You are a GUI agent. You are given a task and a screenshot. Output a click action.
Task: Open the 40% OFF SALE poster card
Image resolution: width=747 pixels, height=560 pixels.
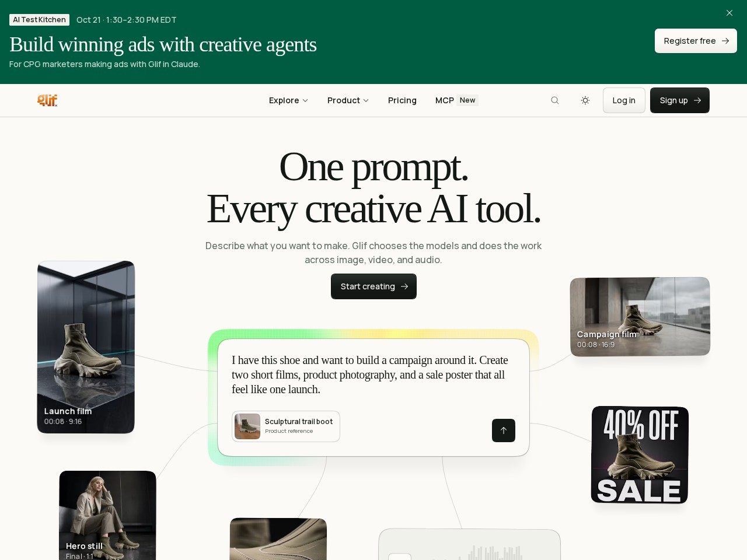(640, 455)
